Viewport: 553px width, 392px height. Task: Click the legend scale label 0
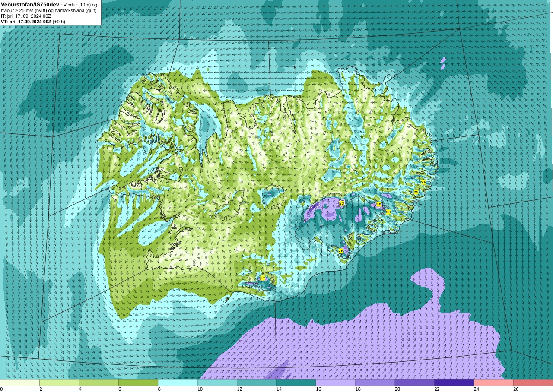coord(1,389)
